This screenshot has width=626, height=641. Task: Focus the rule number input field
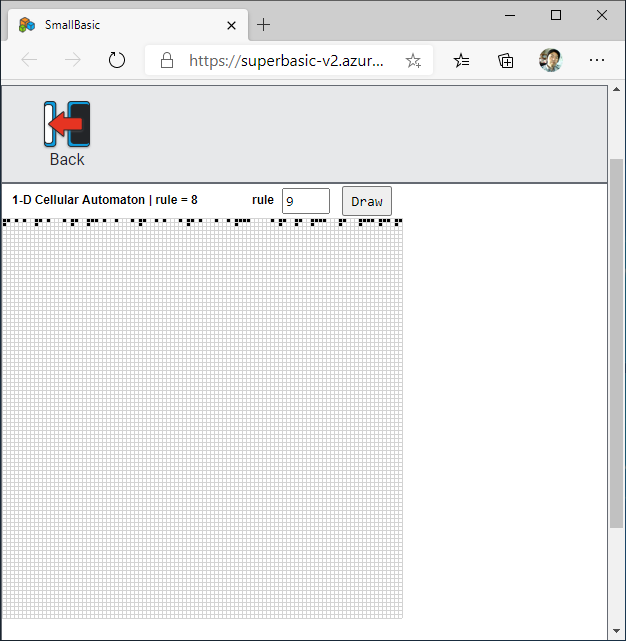pos(306,201)
